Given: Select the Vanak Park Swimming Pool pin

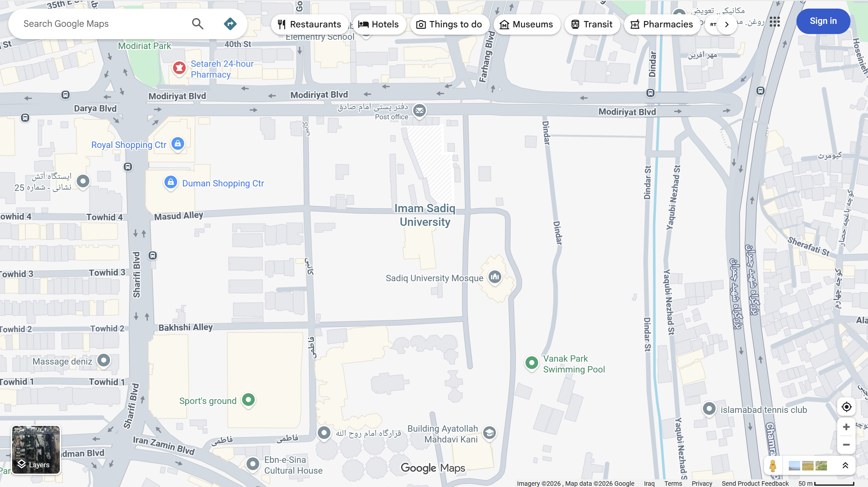Looking at the screenshot, I should pyautogui.click(x=531, y=363).
